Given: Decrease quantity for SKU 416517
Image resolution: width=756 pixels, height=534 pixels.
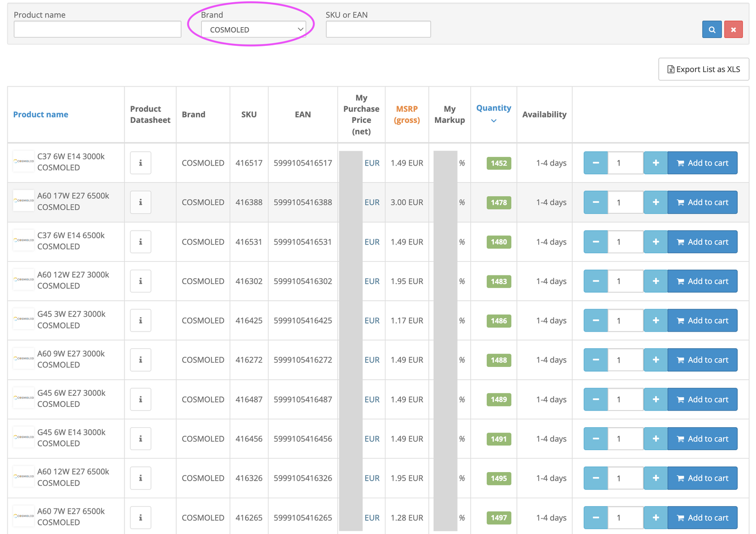Looking at the screenshot, I should [x=596, y=163].
